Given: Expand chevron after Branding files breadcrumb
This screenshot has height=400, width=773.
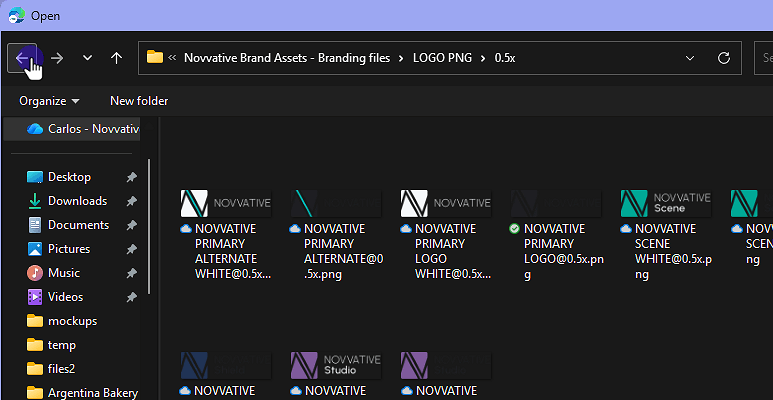Looking at the screenshot, I should coord(402,58).
